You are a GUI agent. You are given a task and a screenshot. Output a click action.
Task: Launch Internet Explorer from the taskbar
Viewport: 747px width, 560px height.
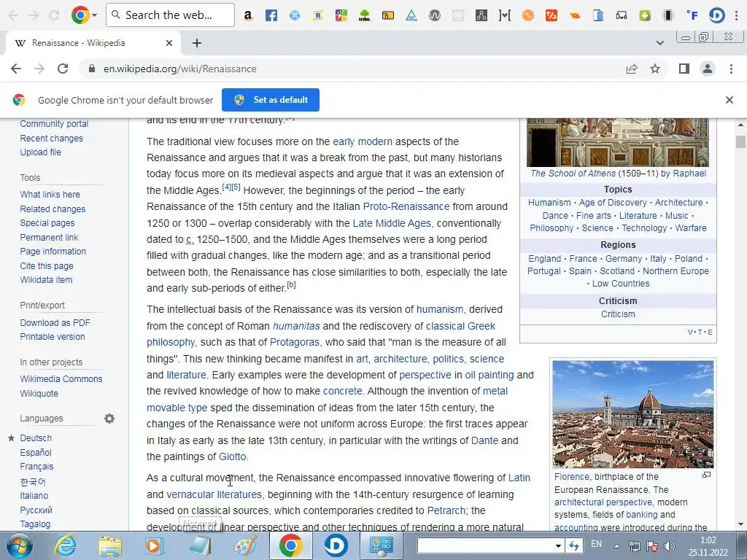pyautogui.click(x=65, y=545)
